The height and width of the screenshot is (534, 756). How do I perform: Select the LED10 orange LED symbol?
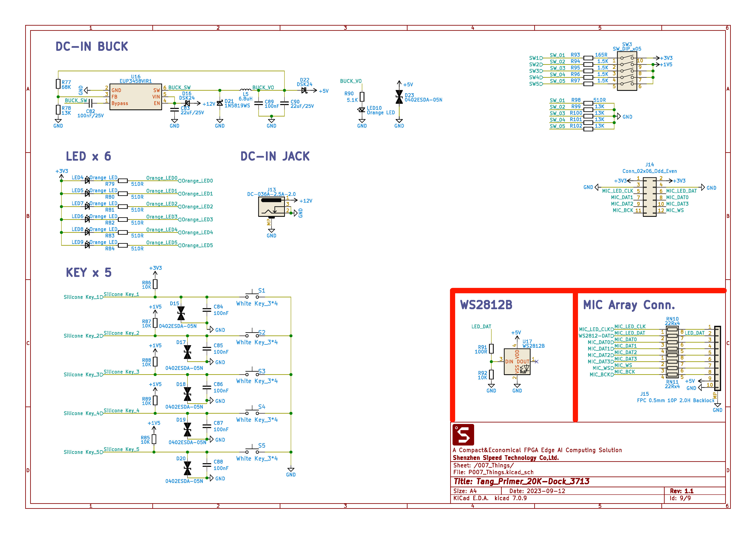pos(362,110)
